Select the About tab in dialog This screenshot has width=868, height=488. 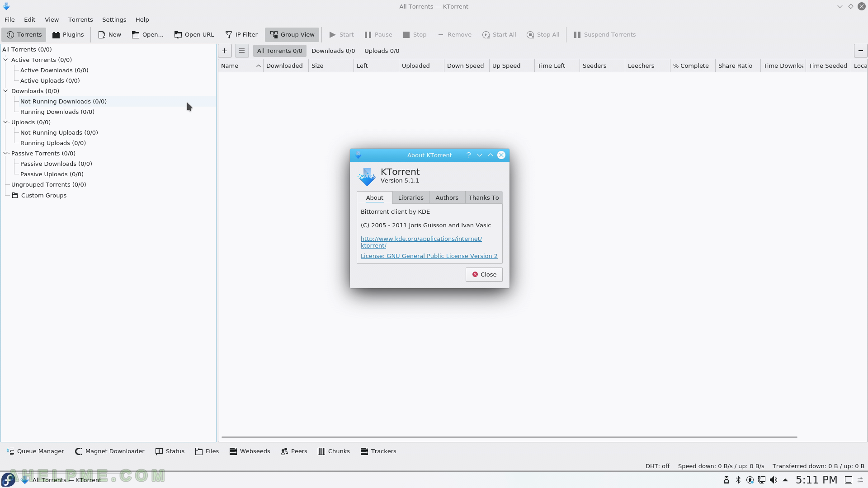coord(374,198)
